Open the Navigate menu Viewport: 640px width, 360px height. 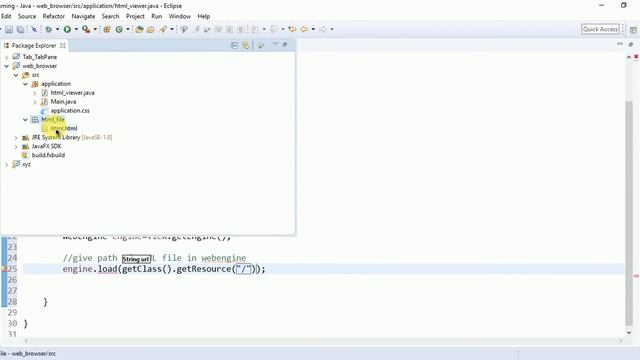[x=83, y=16]
